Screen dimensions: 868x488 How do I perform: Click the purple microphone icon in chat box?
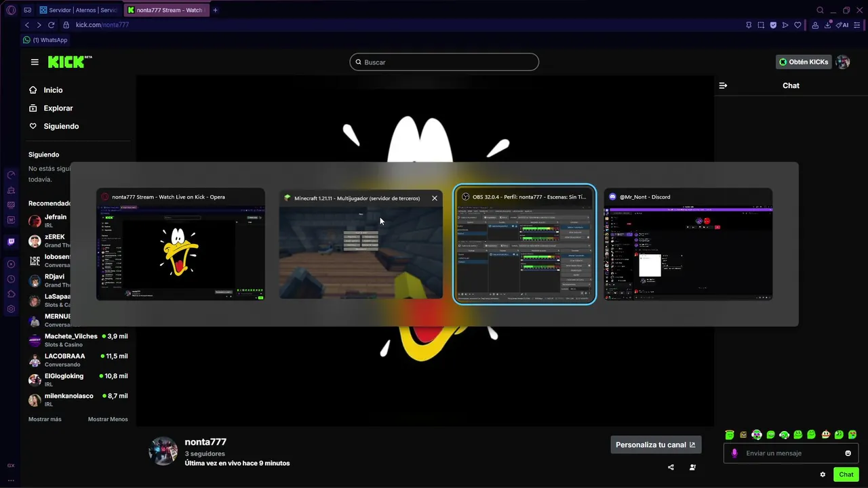(x=734, y=453)
